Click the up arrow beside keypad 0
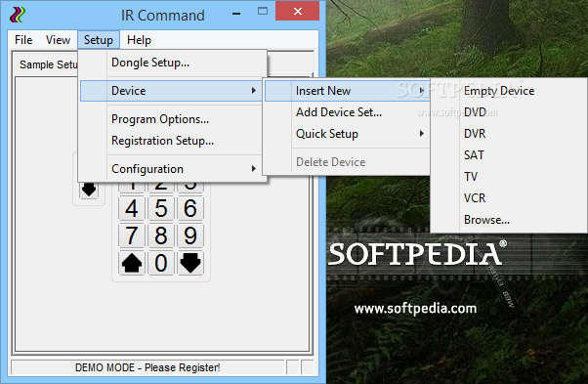588x384 pixels. tap(132, 263)
